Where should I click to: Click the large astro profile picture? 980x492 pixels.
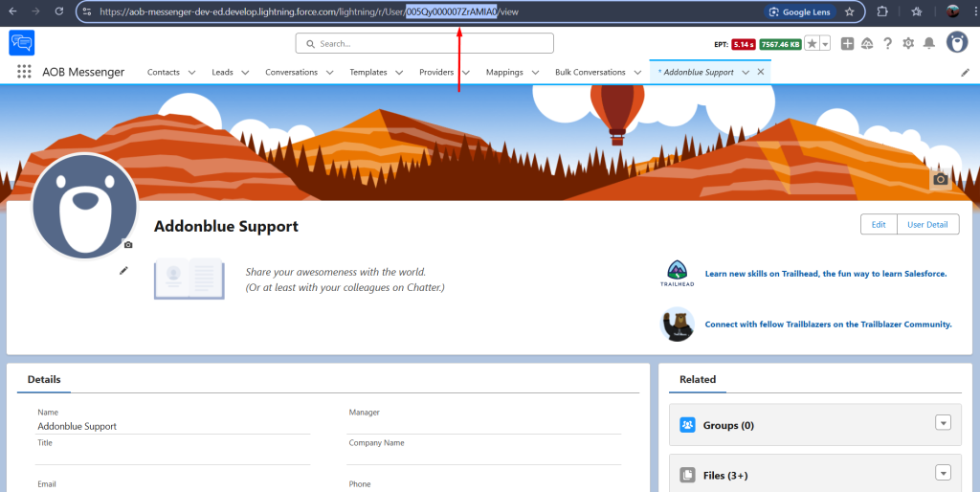(84, 206)
